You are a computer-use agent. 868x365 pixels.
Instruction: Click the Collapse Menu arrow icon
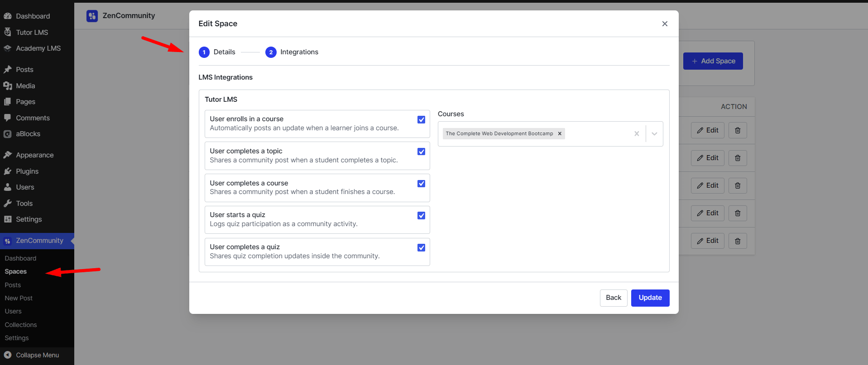8,355
